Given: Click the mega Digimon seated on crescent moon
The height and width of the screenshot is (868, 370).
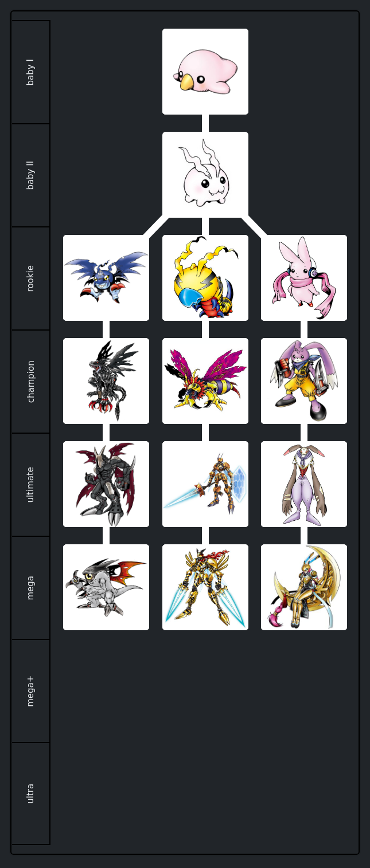Looking at the screenshot, I should pos(304,587).
